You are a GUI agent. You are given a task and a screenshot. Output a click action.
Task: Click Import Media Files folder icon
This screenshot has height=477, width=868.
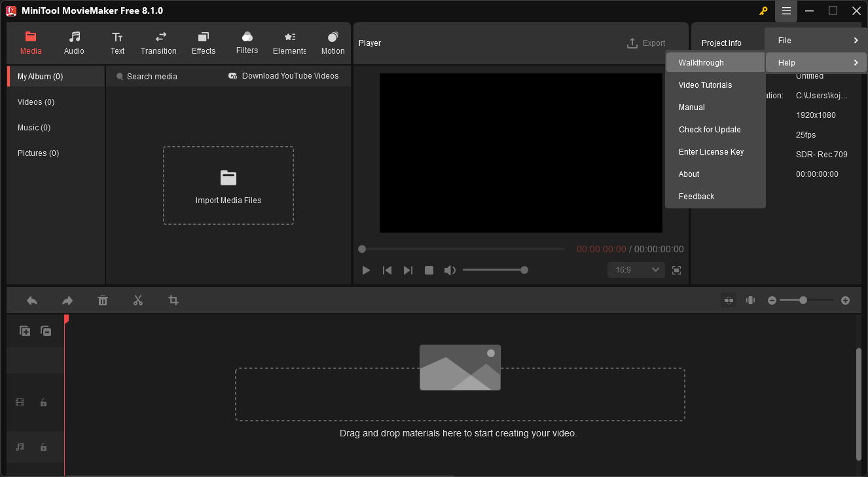(228, 178)
